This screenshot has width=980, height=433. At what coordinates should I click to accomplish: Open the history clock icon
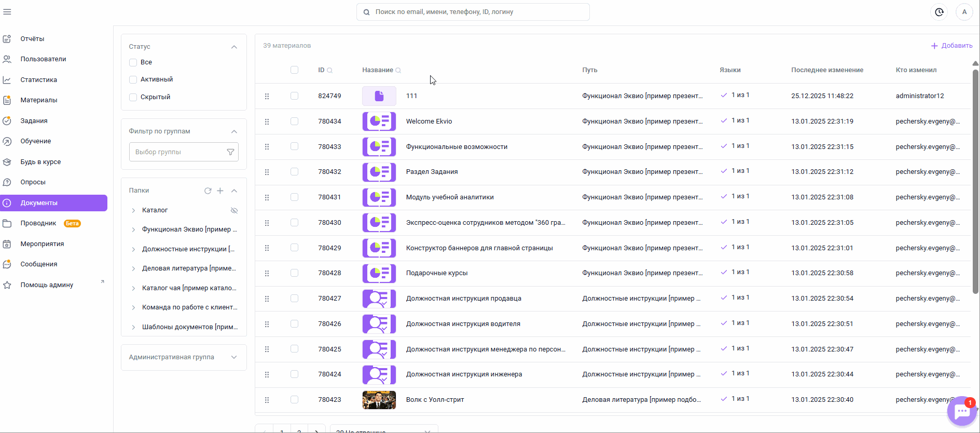coord(939,12)
